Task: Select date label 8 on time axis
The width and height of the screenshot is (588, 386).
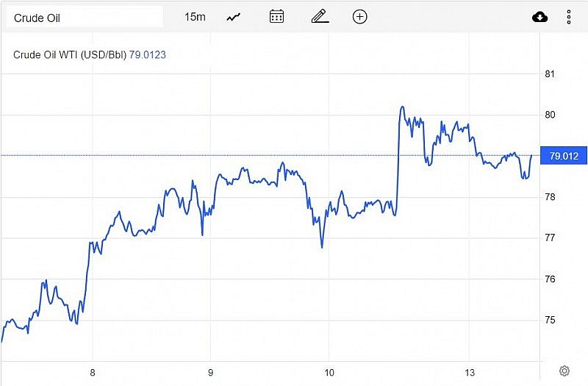Action: [x=93, y=371]
